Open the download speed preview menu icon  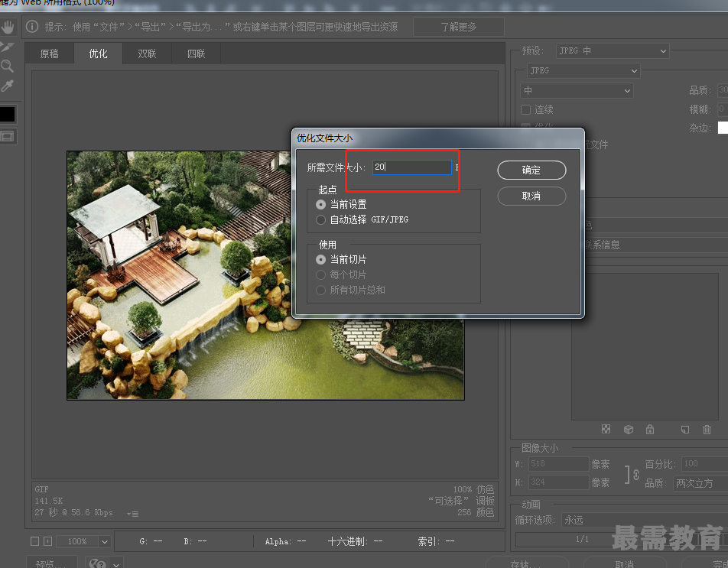[x=133, y=514]
